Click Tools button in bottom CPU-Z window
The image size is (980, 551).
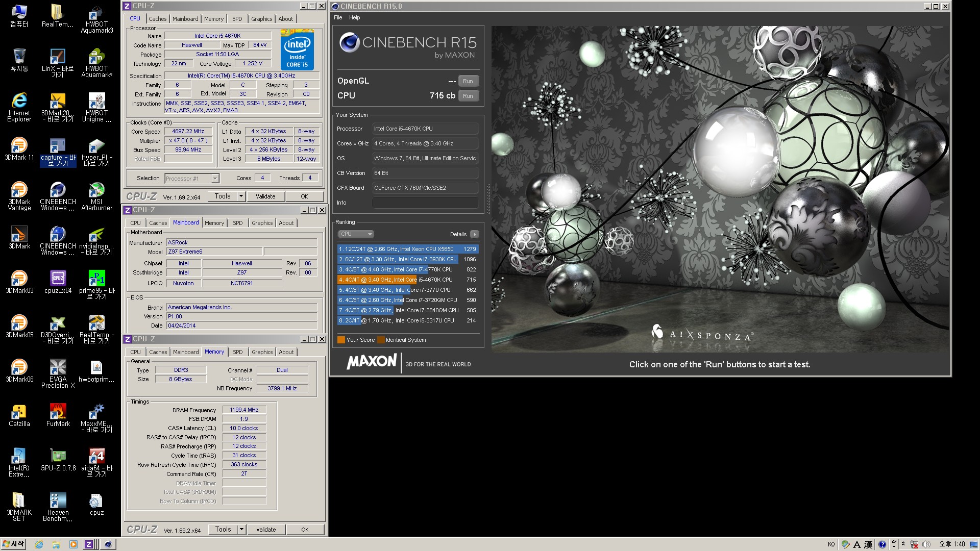223,530
